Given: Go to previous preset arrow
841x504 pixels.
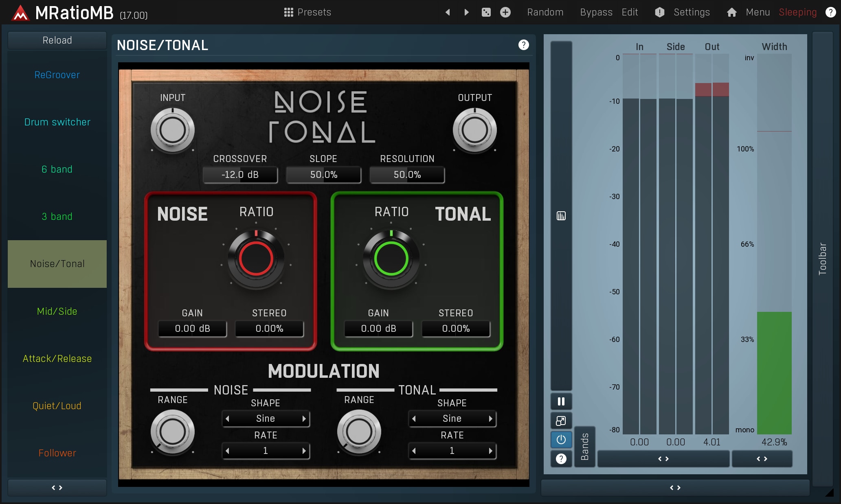Looking at the screenshot, I should click(x=448, y=12).
